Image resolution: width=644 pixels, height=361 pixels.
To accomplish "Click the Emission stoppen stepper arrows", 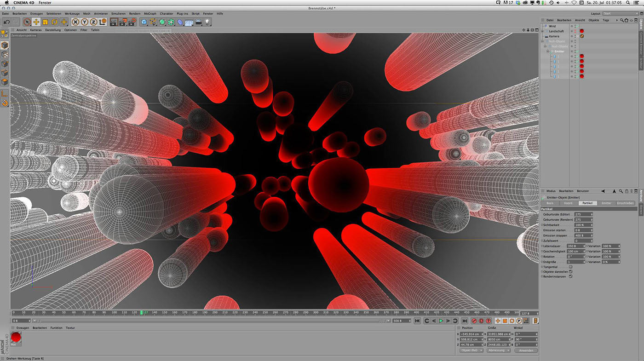I will (x=592, y=235).
